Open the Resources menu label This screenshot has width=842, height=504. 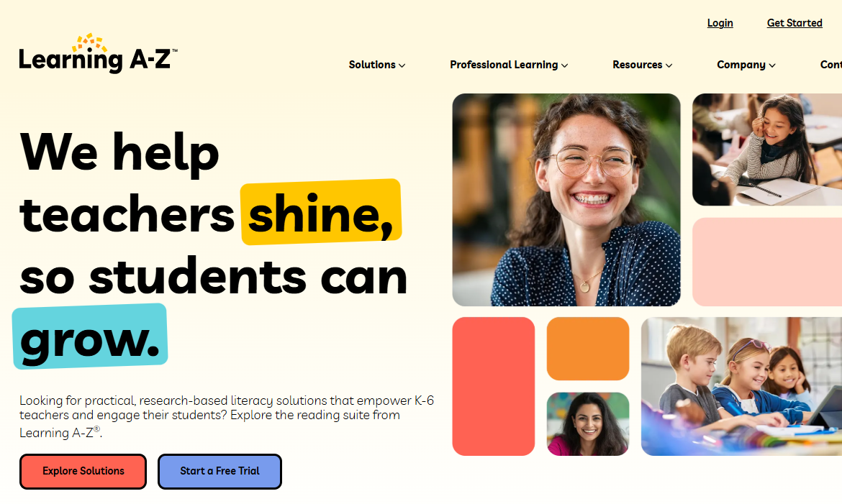coord(638,65)
